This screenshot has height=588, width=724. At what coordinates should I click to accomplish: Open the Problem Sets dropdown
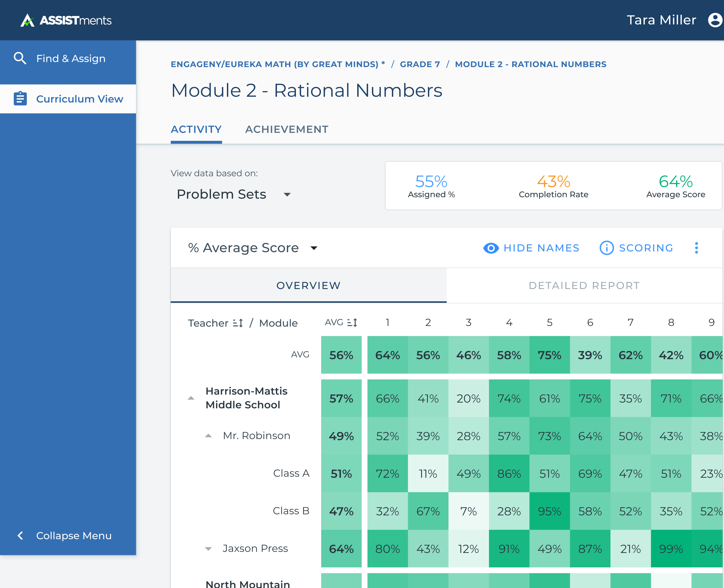234,194
